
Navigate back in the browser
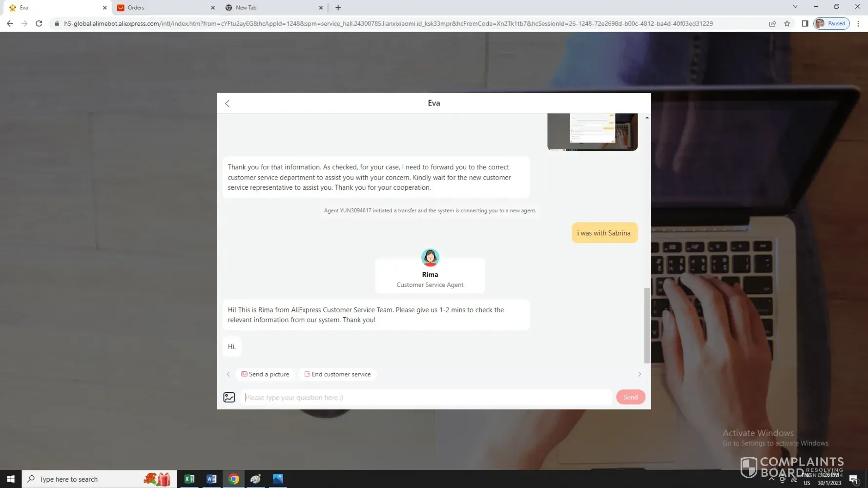[10, 23]
